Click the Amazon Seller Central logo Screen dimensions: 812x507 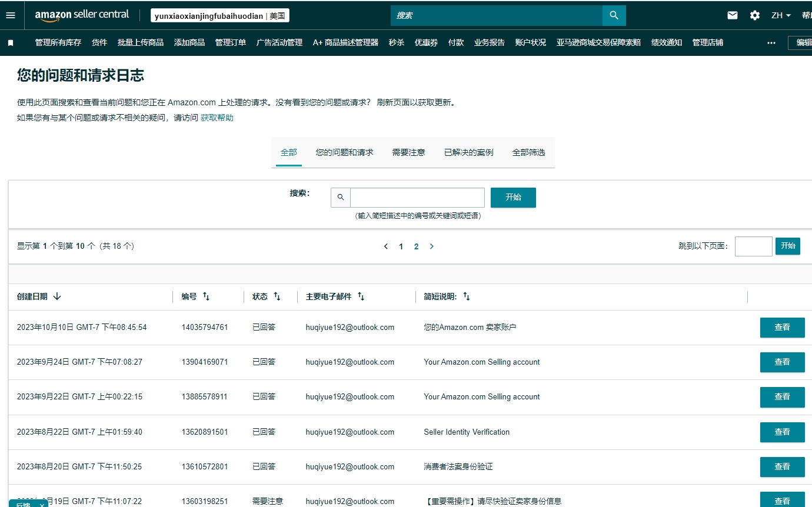[82, 15]
